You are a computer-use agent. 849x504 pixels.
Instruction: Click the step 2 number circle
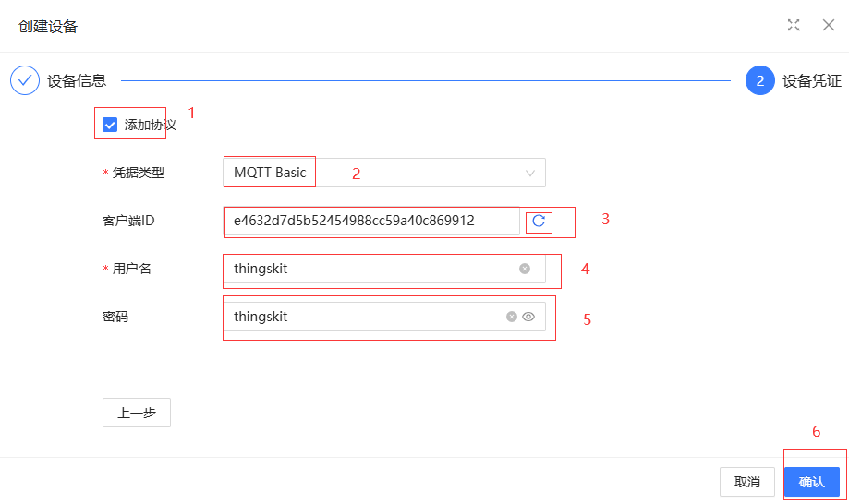pyautogui.click(x=759, y=80)
